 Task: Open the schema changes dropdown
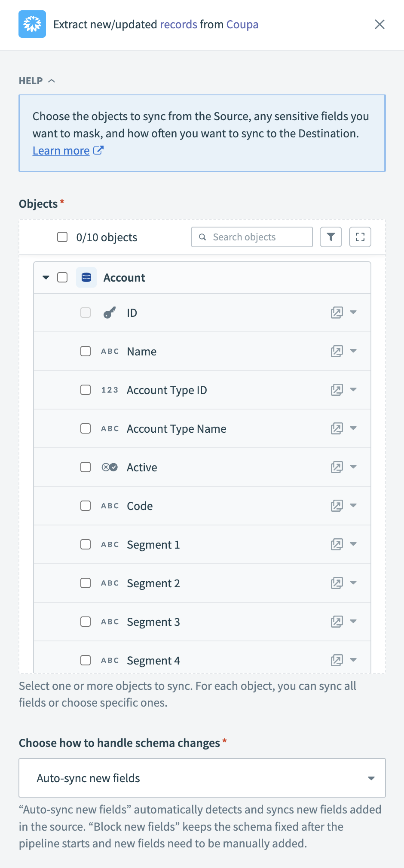[202, 778]
